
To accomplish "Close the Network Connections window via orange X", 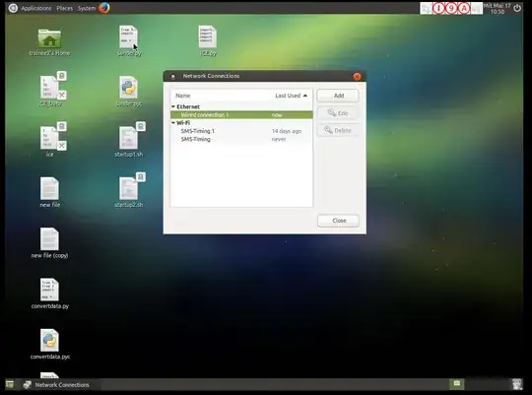I will point(357,77).
